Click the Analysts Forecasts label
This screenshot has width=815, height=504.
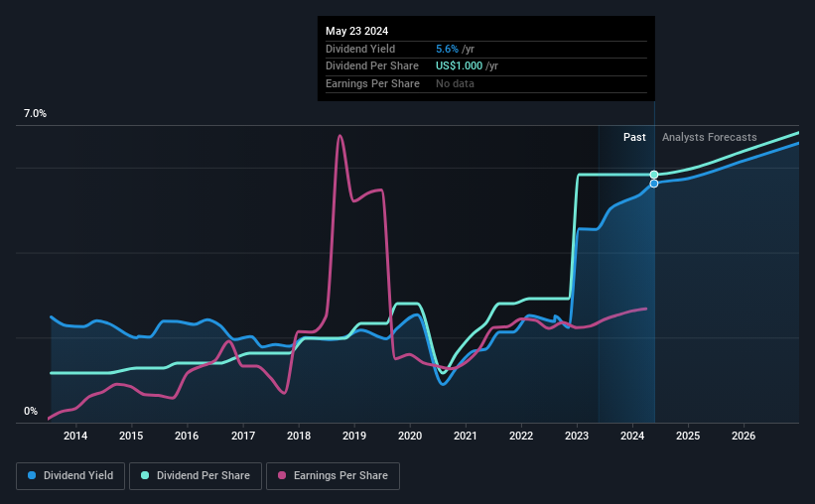(710, 137)
